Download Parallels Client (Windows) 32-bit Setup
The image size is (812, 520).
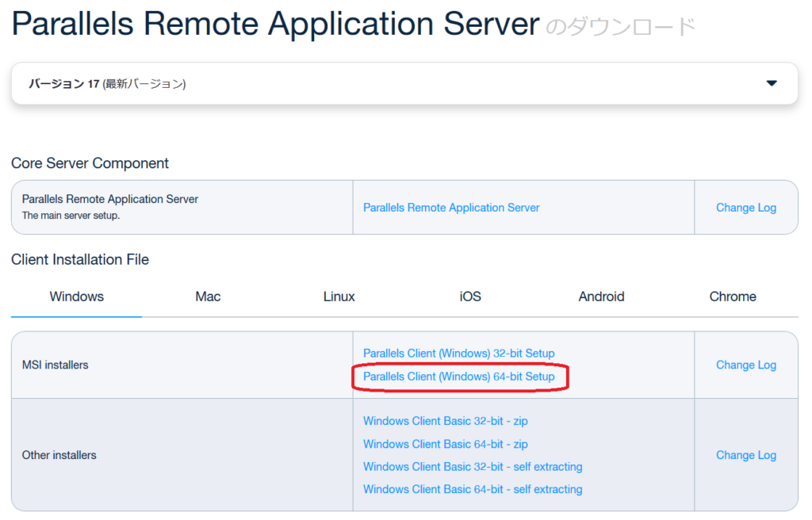459,354
